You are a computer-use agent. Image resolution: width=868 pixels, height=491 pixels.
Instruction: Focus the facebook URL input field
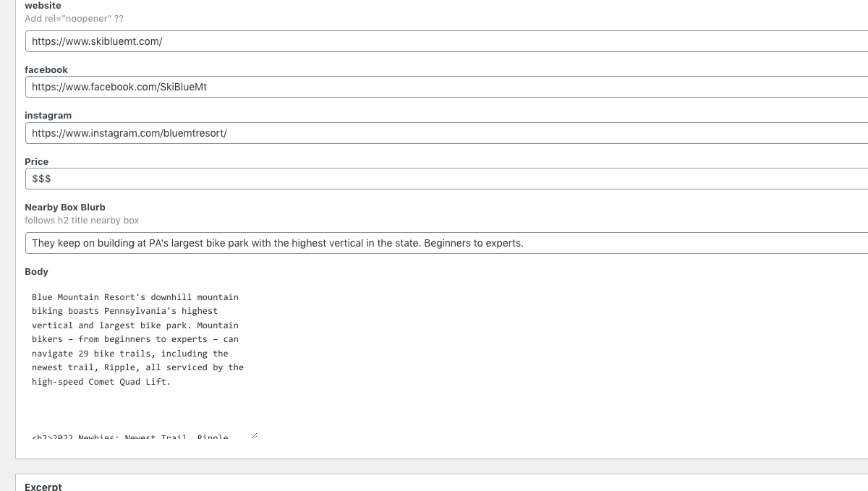point(446,87)
